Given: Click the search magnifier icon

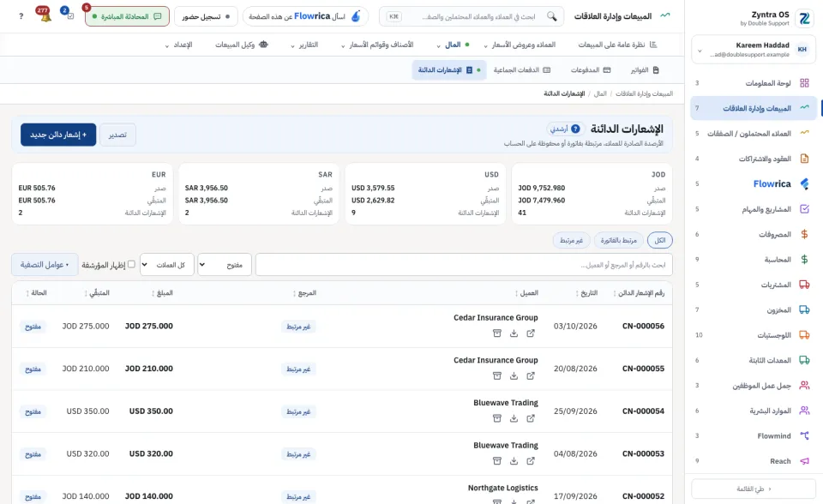Looking at the screenshot, I should [x=551, y=16].
